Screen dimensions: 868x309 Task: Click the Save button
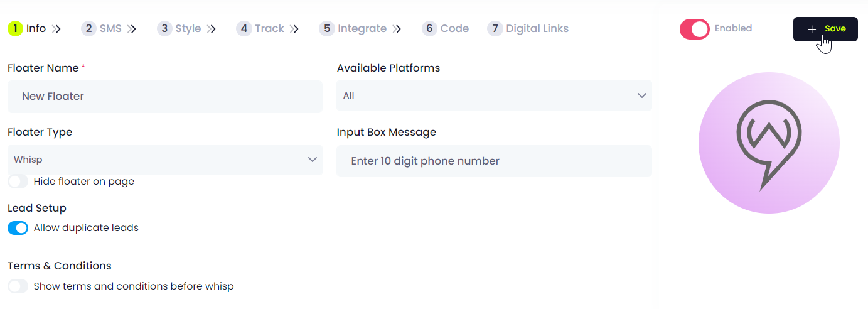tap(825, 29)
